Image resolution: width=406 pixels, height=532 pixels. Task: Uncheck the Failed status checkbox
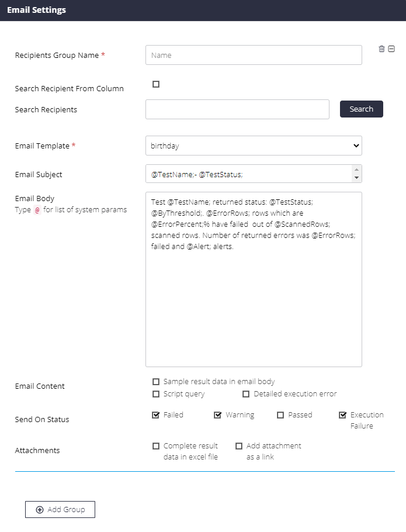click(x=156, y=415)
